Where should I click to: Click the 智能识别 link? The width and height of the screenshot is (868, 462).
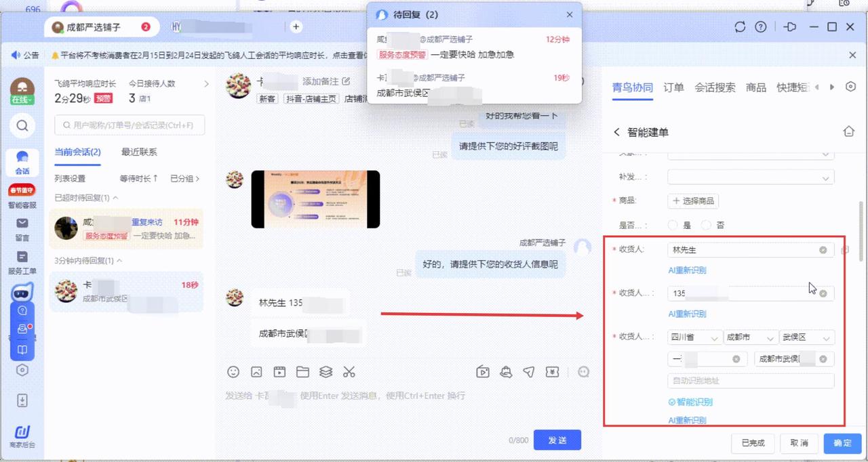click(690, 402)
